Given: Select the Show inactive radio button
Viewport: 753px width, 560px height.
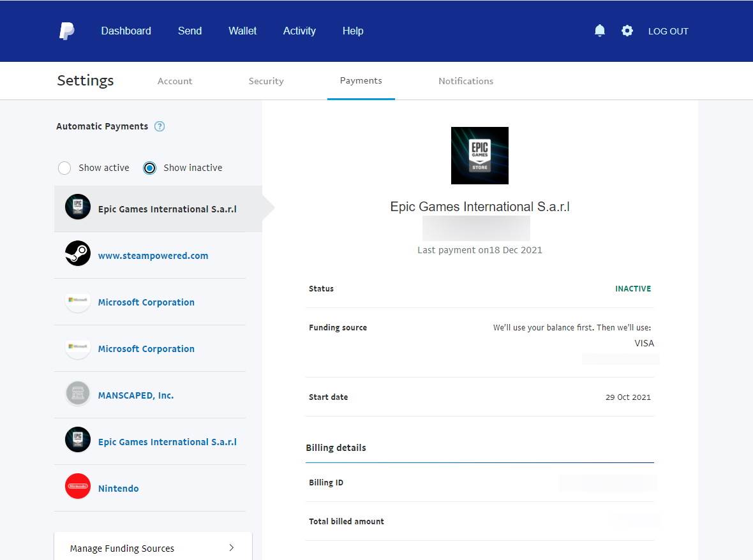Looking at the screenshot, I should click(x=149, y=168).
